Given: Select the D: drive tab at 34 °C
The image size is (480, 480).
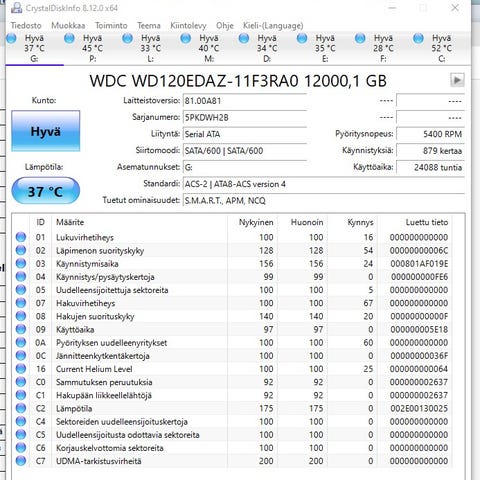Looking at the screenshot, I should [267, 48].
